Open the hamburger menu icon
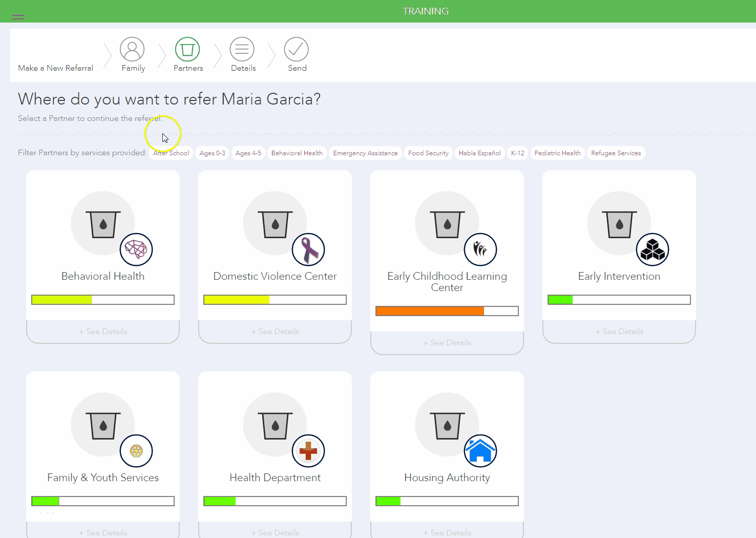 coord(18,17)
